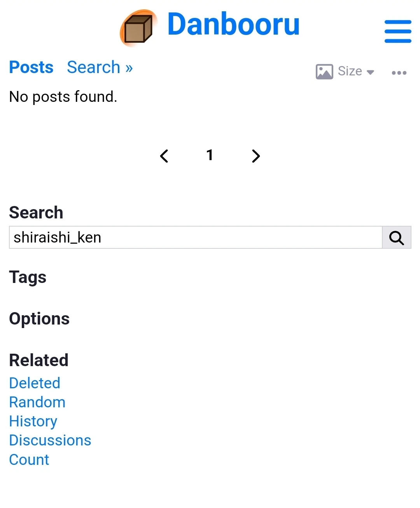
Task: Click the image size picture icon
Action: coord(324,72)
